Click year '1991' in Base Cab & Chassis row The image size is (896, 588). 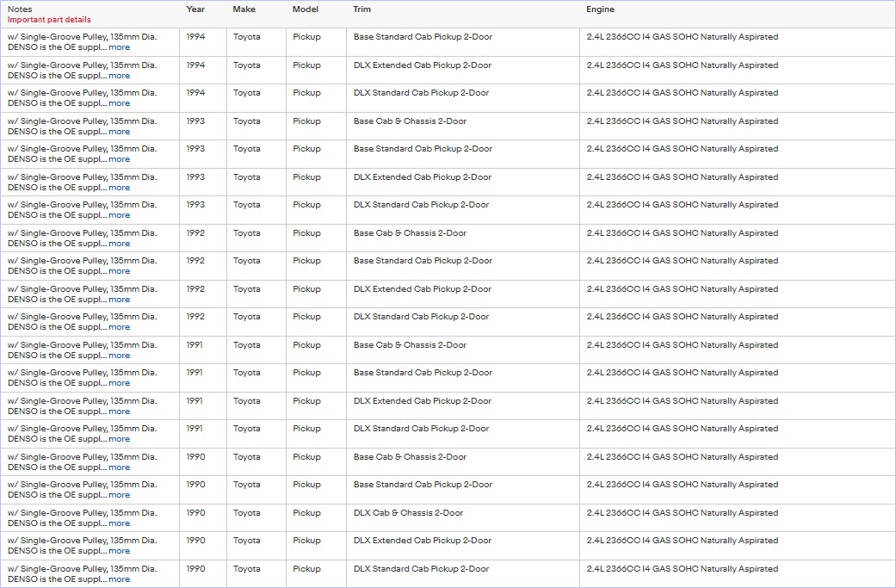click(x=195, y=345)
